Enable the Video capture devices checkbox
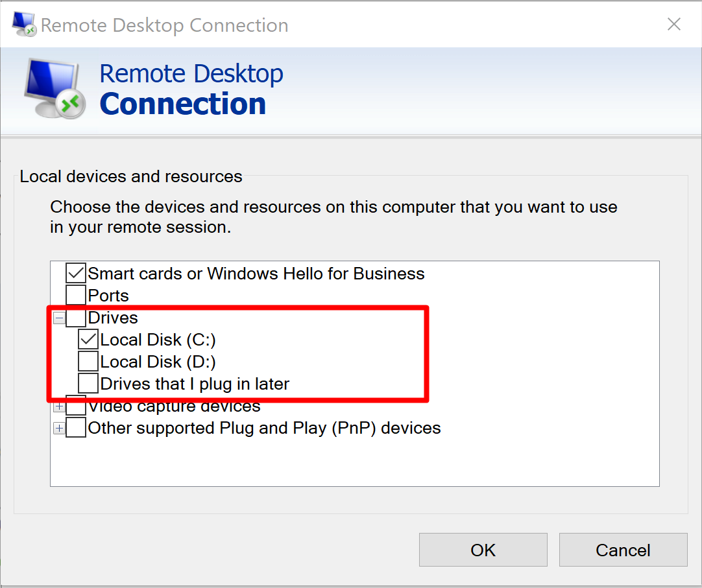The image size is (702, 588). click(75, 405)
